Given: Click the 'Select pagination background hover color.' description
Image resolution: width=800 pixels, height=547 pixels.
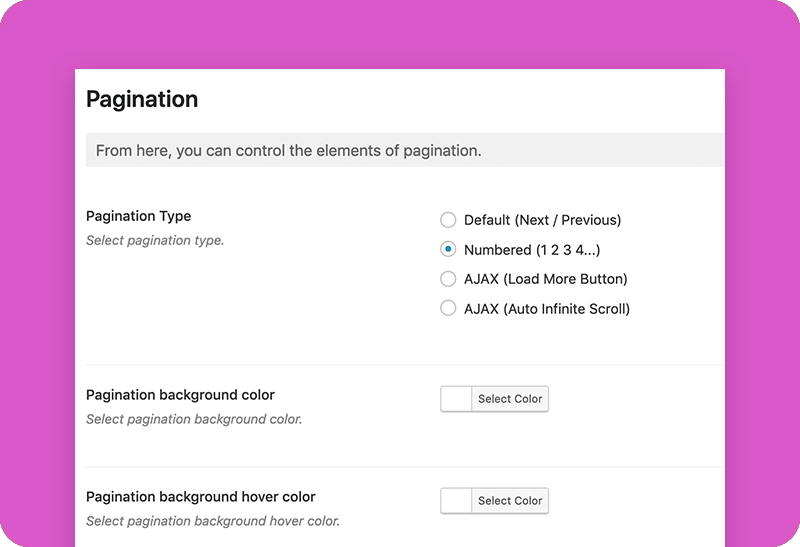Looking at the screenshot, I should coord(213,521).
